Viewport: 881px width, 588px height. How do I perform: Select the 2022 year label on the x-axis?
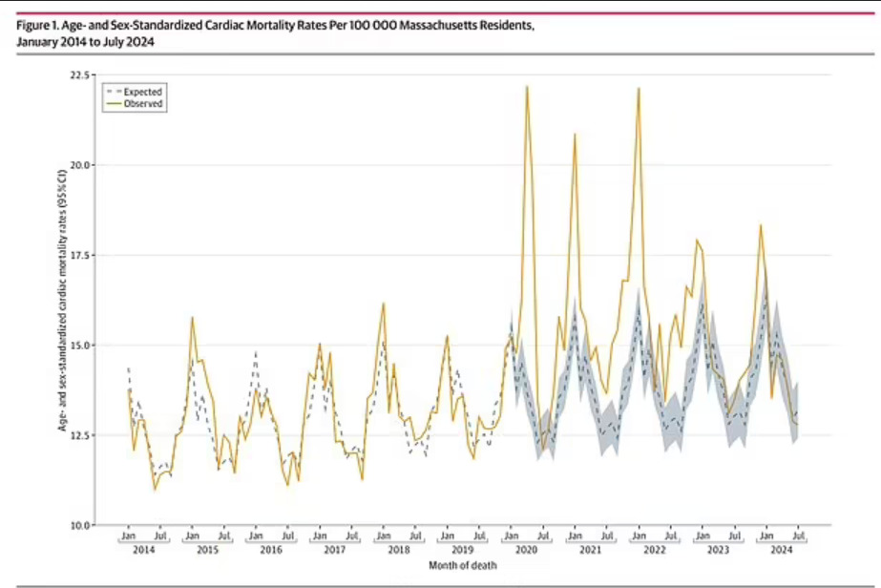click(654, 551)
